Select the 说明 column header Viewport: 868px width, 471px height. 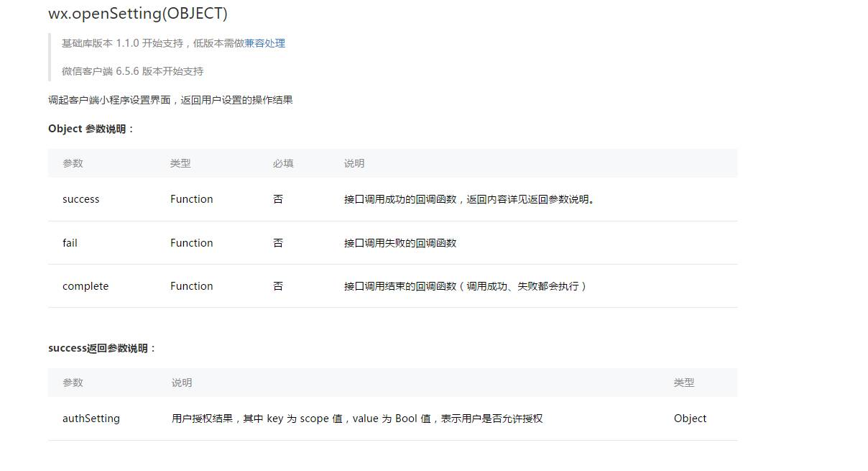(x=354, y=163)
